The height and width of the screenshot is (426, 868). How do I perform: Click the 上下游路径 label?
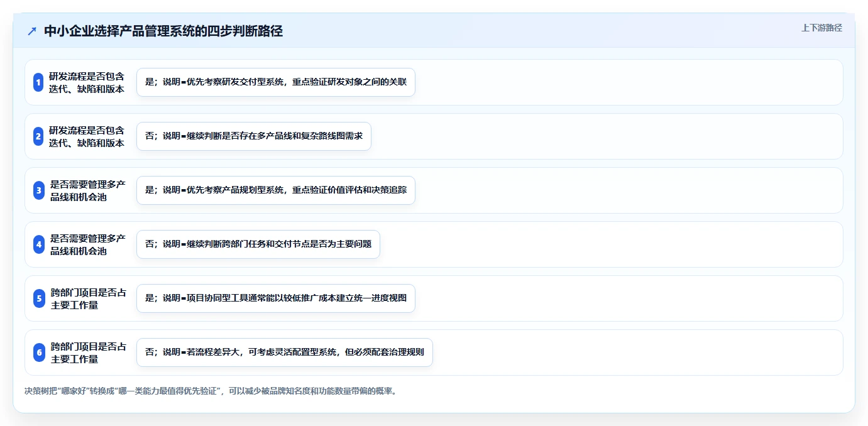pos(821,28)
